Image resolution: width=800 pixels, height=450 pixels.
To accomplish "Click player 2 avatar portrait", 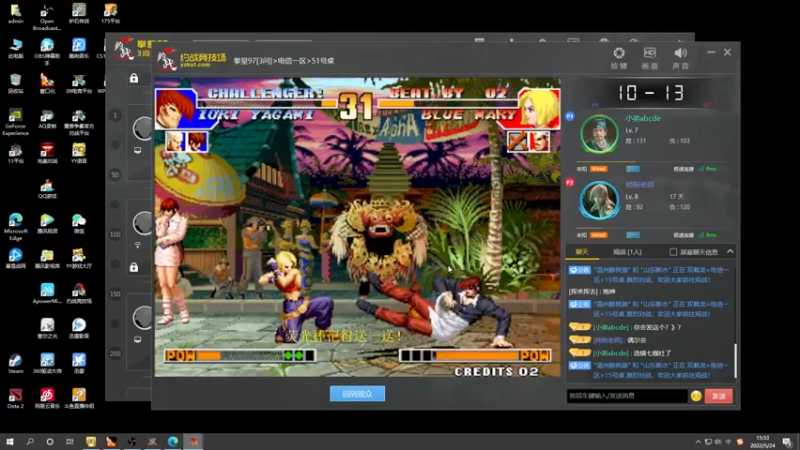I will [x=599, y=200].
